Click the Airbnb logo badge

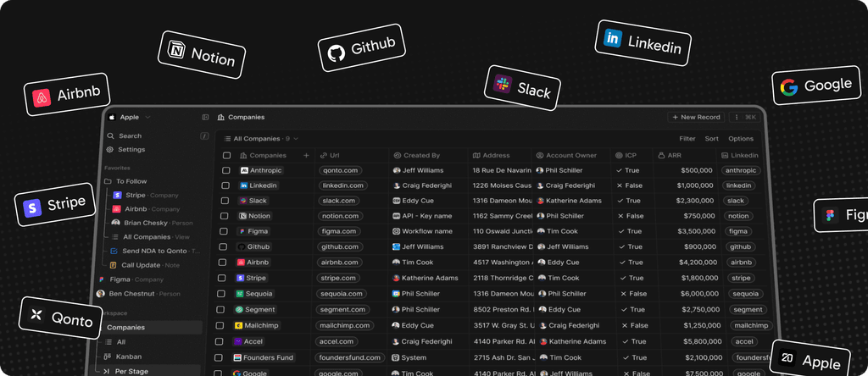point(67,95)
